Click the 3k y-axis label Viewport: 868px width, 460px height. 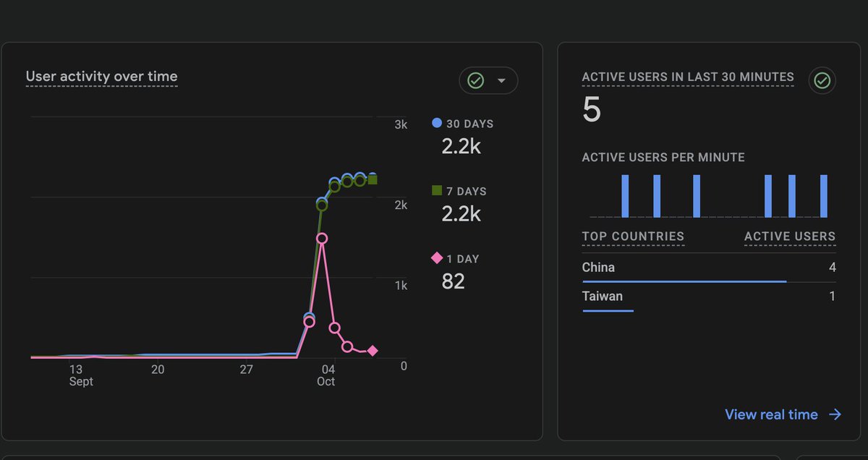point(401,124)
